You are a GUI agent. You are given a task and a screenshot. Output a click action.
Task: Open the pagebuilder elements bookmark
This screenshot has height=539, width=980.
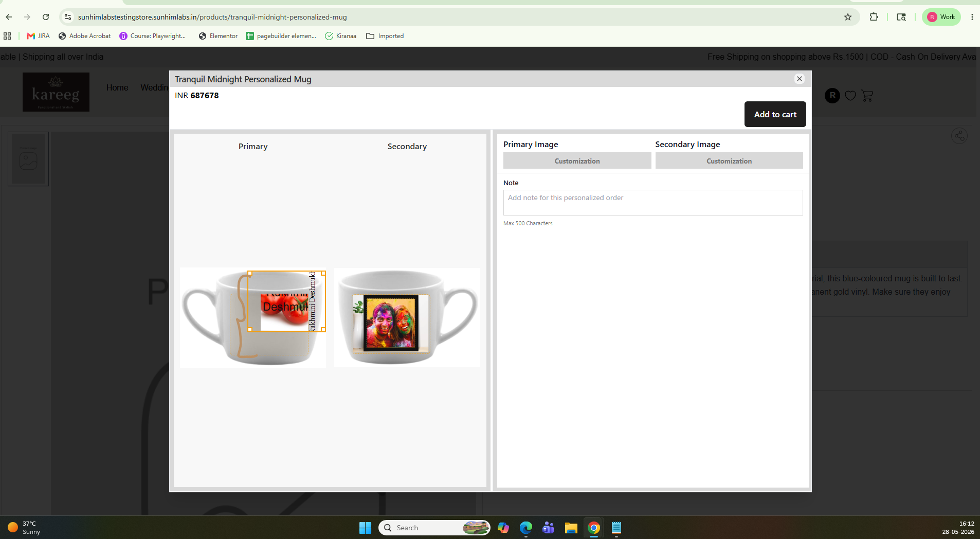281,36
